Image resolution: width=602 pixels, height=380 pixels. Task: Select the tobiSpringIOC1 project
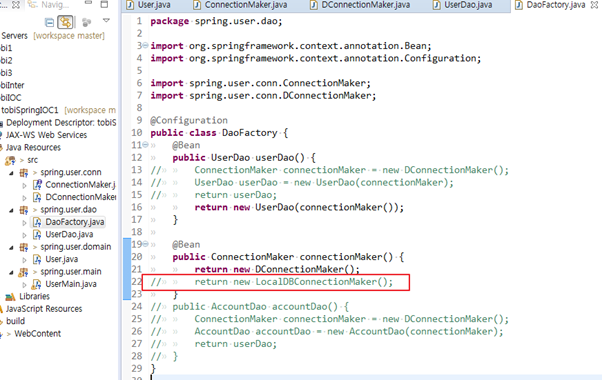click(30, 110)
